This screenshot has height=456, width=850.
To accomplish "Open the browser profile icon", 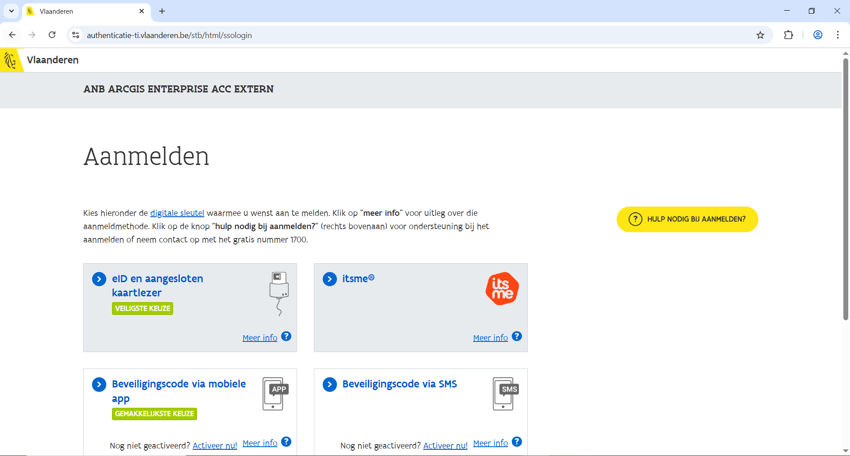I will (x=817, y=35).
